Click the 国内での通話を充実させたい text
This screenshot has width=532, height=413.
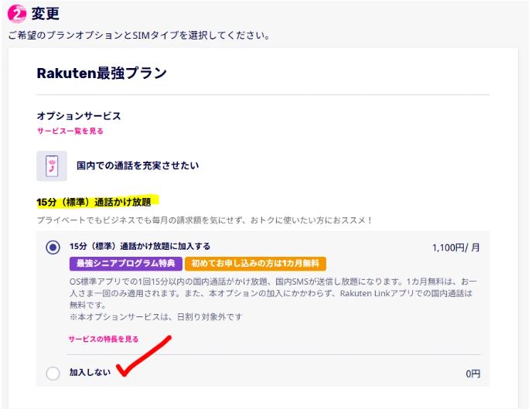pyautogui.click(x=138, y=166)
